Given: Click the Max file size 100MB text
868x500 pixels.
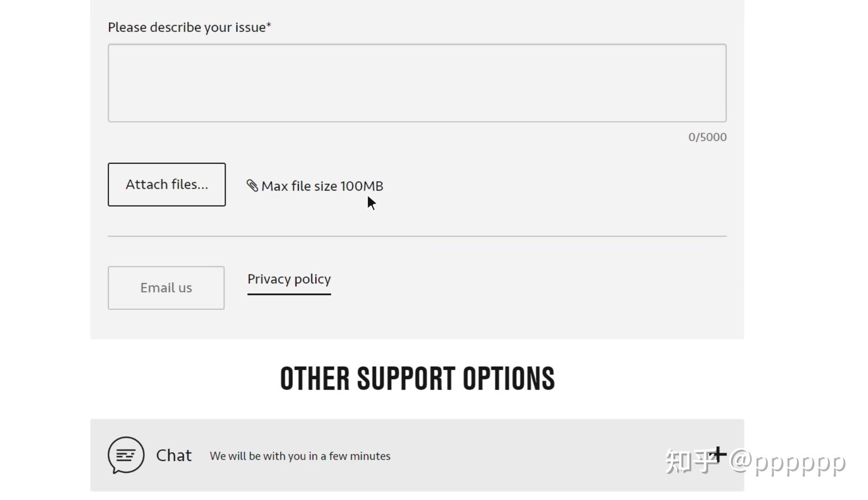Looking at the screenshot, I should point(322,186).
